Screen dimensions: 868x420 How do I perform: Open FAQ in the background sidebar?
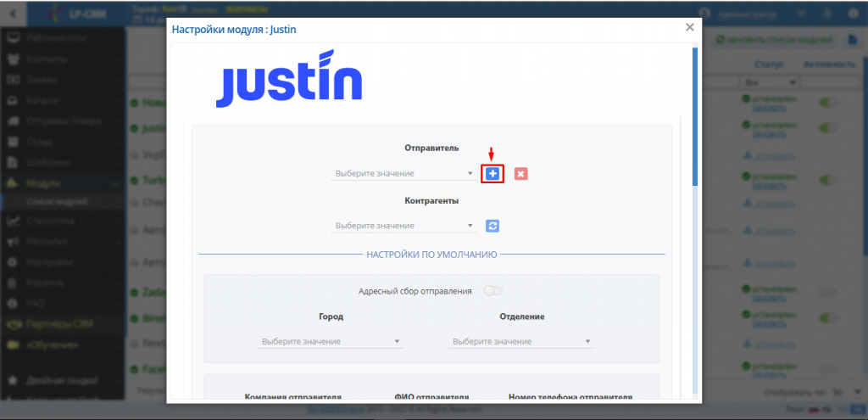pyautogui.click(x=63, y=303)
